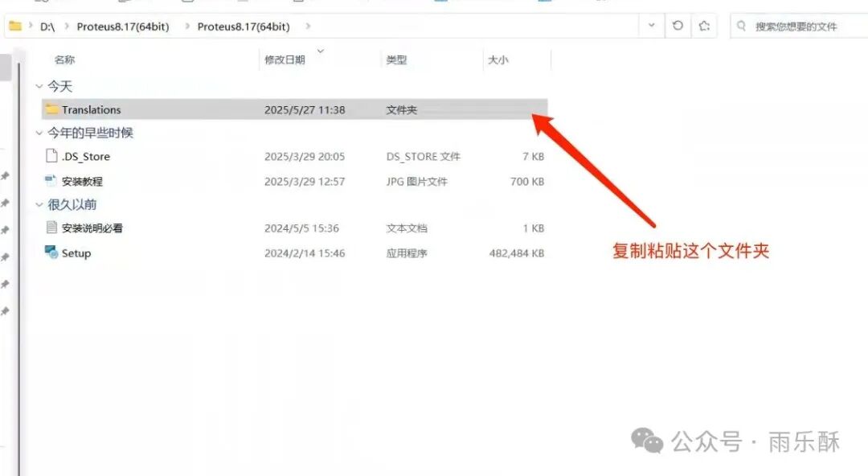Click first Proteus8.17(64bit) breadcrumb segment

tap(123, 27)
